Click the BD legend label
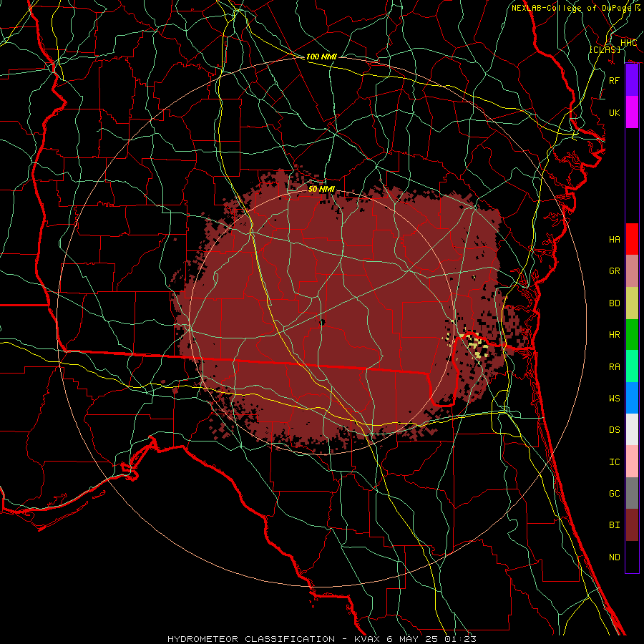The height and width of the screenshot is (644, 644). point(614,303)
